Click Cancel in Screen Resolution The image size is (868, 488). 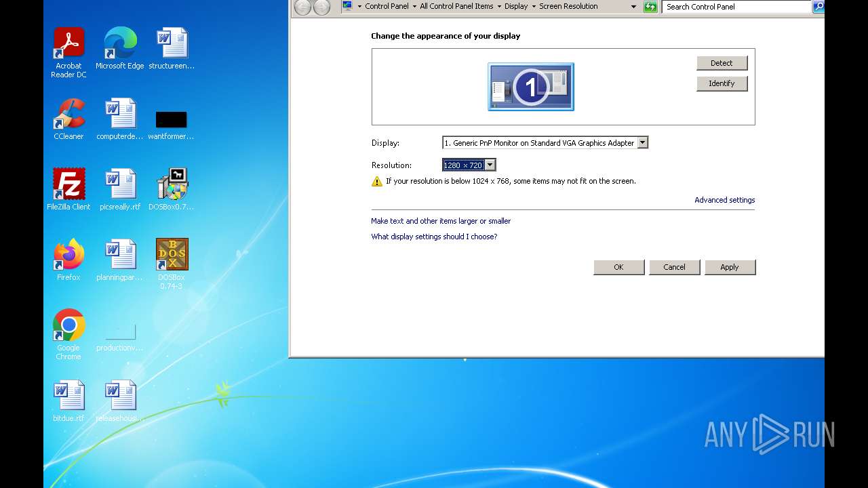[x=674, y=267]
